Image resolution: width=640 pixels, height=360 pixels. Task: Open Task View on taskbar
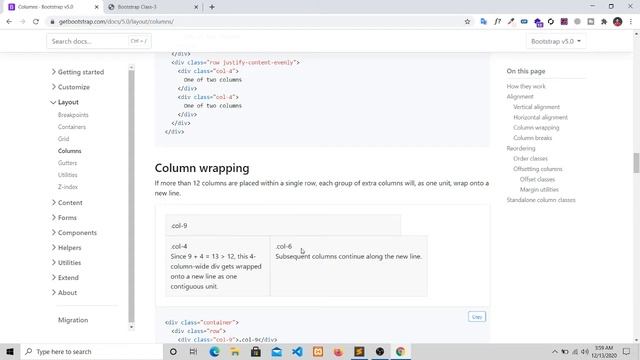point(193,351)
